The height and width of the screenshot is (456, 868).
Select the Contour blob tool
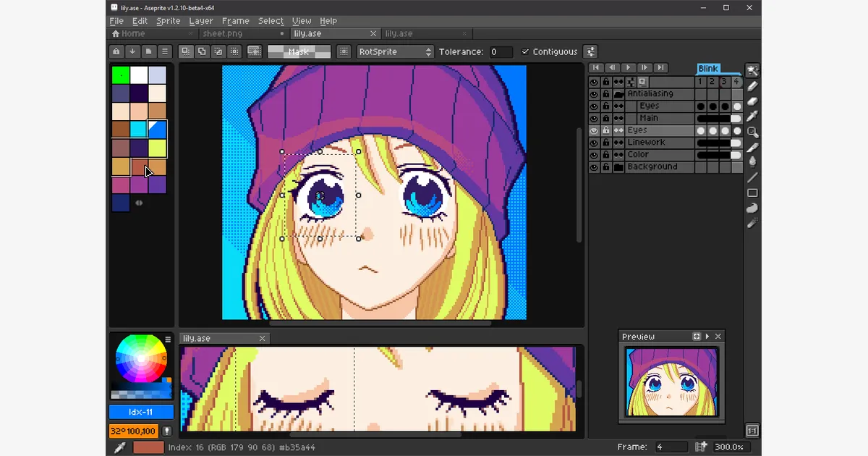752,208
